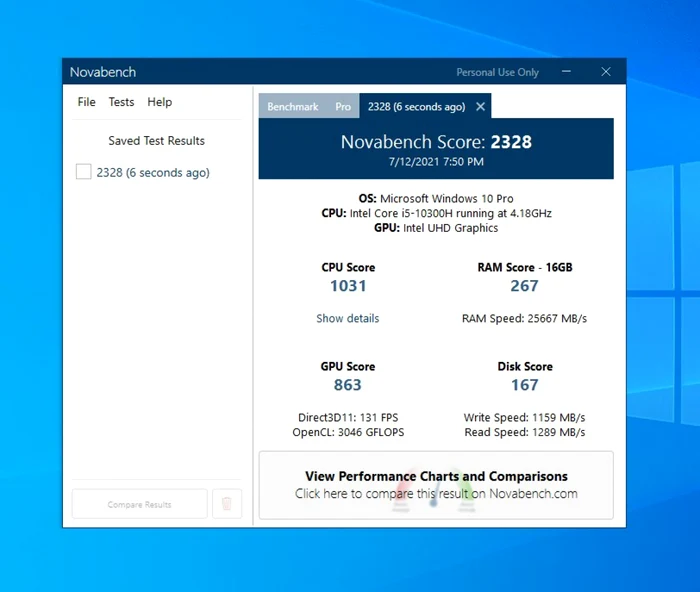This screenshot has width=700, height=592.
Task: Tick the checkbox for saved result 2328
Action: coord(83,171)
